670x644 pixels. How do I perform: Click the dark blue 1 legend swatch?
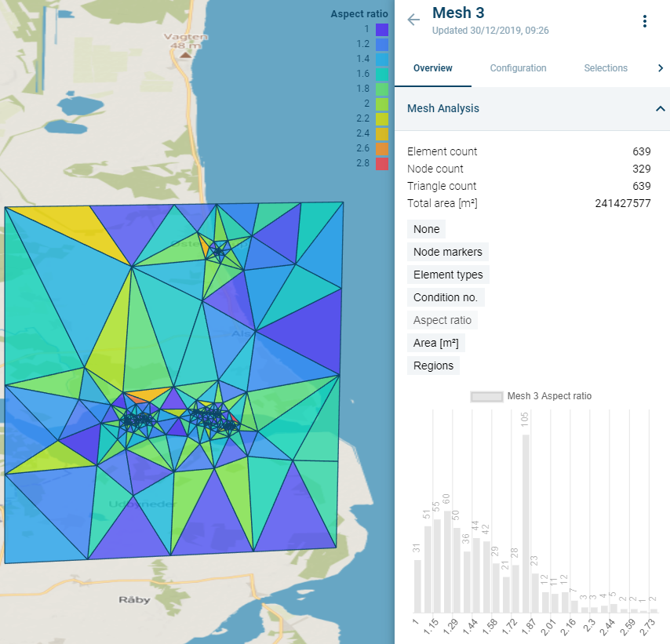[382, 30]
